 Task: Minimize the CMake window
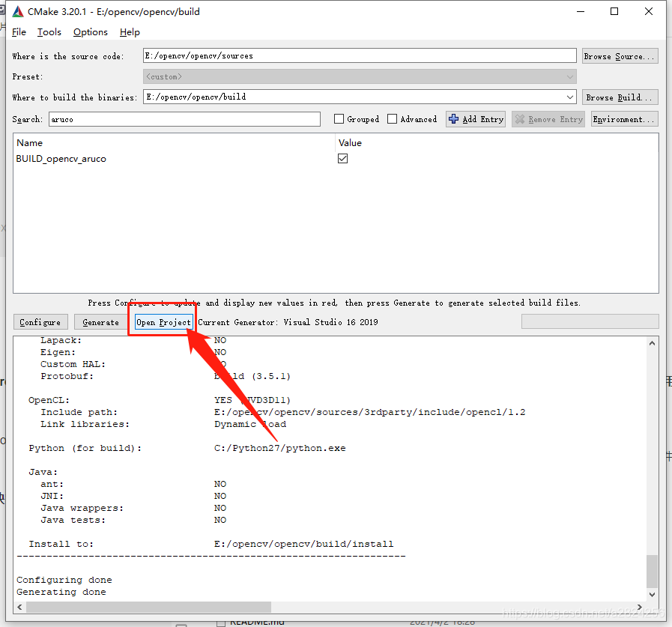coord(581,11)
